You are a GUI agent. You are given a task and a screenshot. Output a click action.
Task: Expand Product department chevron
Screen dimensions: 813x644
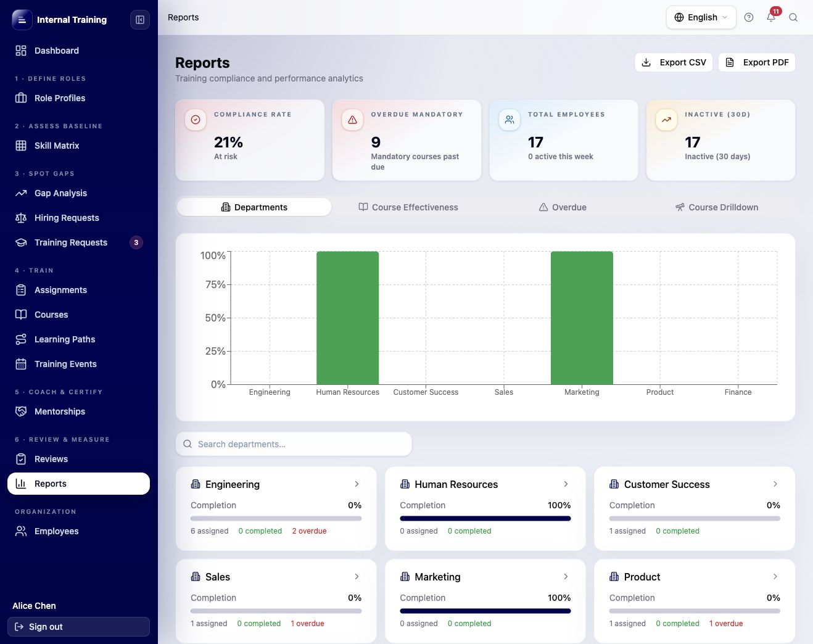775,577
